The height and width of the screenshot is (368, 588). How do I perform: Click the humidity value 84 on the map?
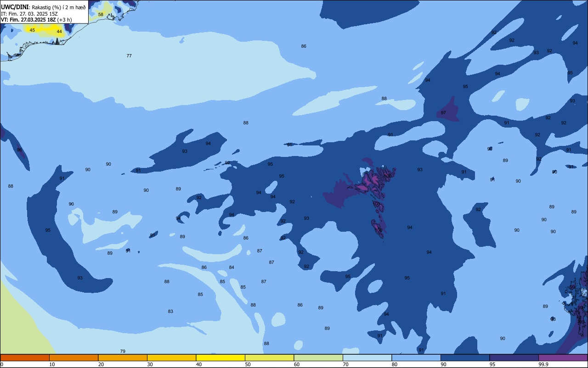[x=232, y=268]
